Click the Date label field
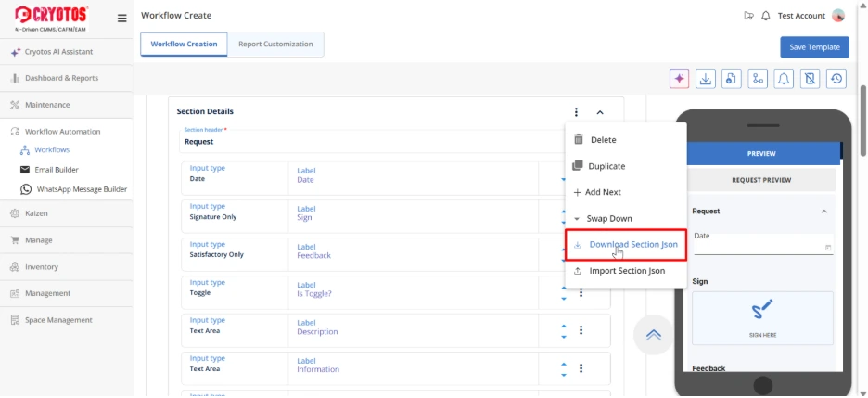Image resolution: width=868 pixels, height=398 pixels. click(413, 178)
